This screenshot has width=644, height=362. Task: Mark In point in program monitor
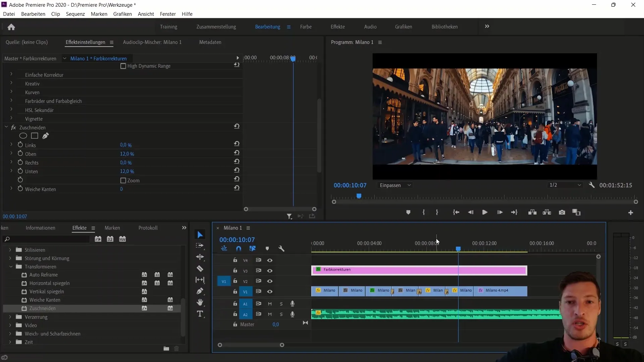click(x=424, y=213)
